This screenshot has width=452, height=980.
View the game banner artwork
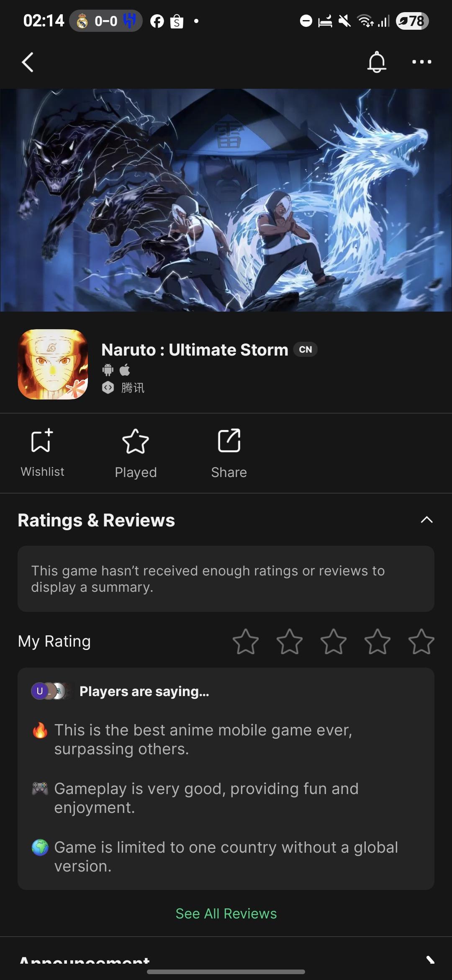pos(226,200)
